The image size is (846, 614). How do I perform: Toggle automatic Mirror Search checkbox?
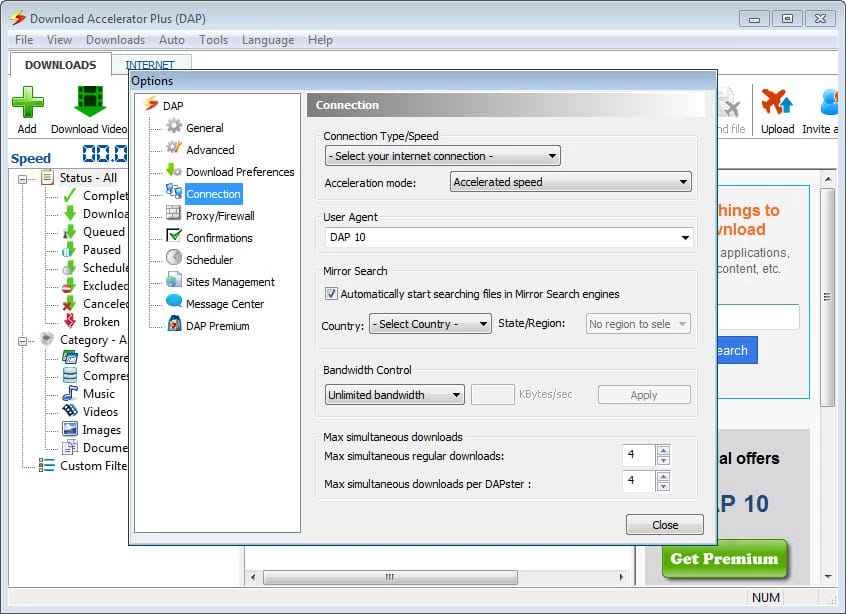(x=331, y=294)
